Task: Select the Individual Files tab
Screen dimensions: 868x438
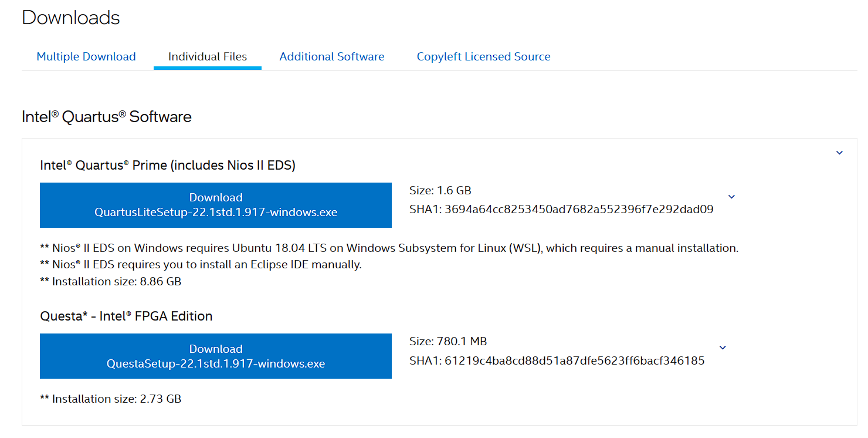Action: pos(207,56)
